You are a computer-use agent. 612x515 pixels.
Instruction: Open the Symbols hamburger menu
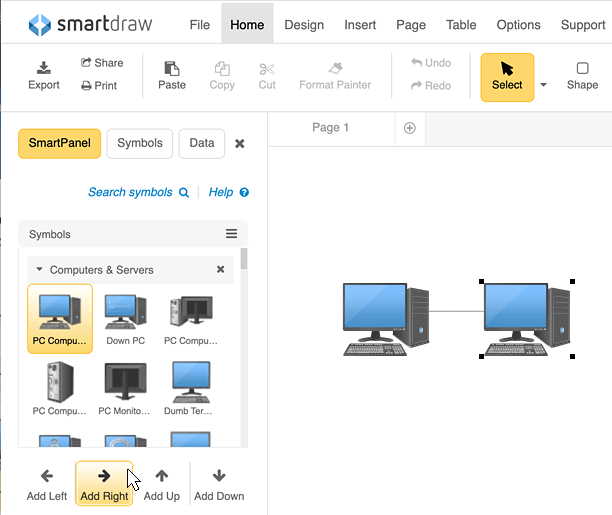click(231, 234)
